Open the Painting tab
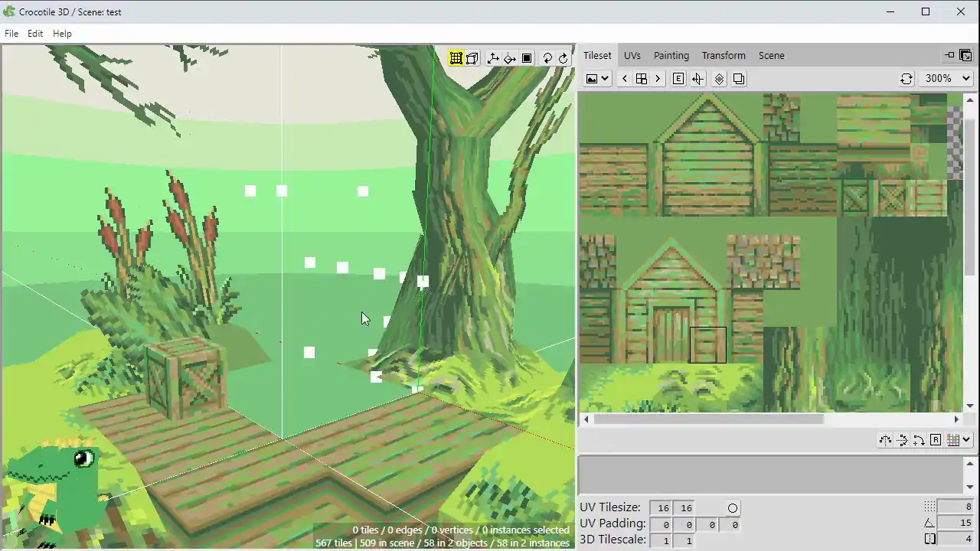The width and height of the screenshot is (980, 551). pyautogui.click(x=671, y=55)
